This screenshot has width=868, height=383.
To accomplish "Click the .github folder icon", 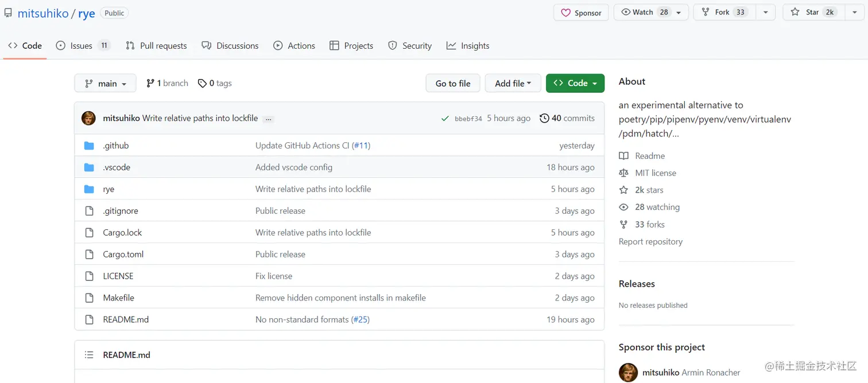I will (x=89, y=146).
